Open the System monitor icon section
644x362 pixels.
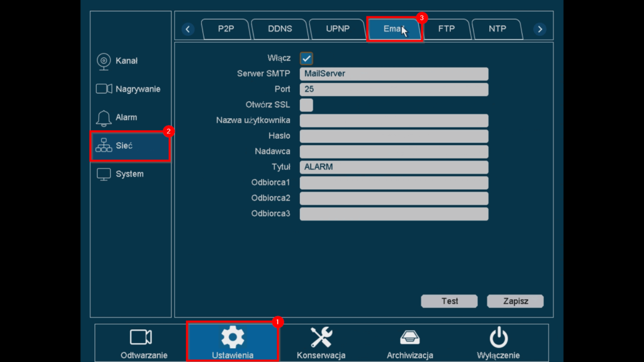(104, 174)
